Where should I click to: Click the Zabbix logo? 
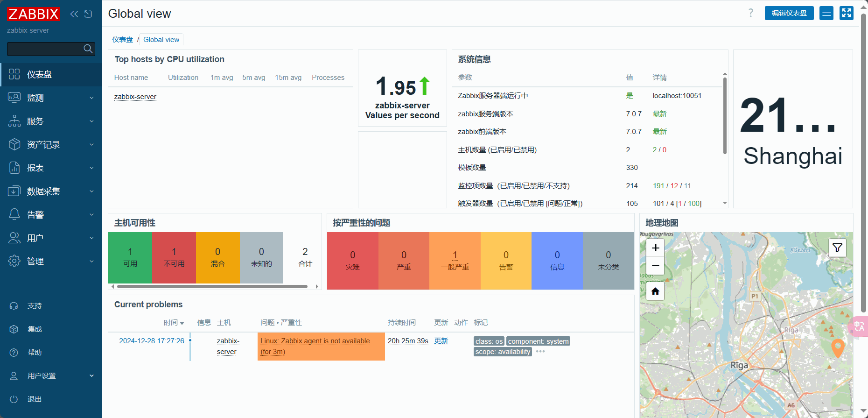coord(34,14)
